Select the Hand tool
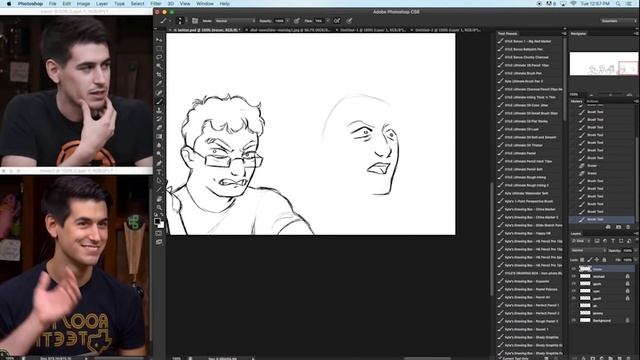The width and height of the screenshot is (640, 360). tap(159, 199)
